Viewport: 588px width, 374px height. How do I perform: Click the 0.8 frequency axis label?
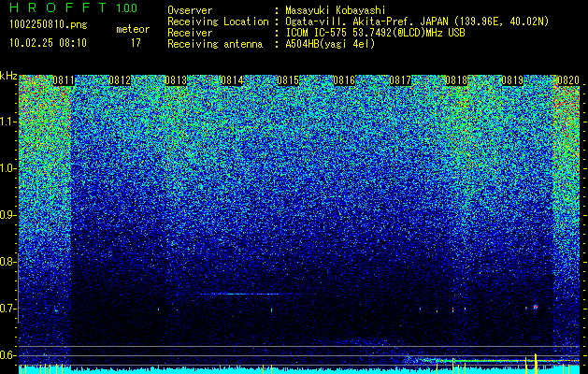coord(7,262)
